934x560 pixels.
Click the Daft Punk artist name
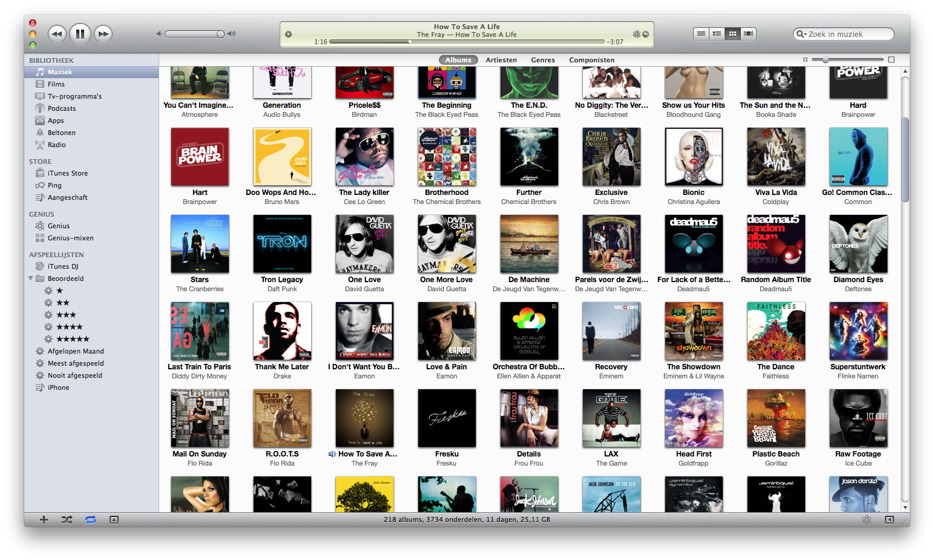[x=282, y=289]
